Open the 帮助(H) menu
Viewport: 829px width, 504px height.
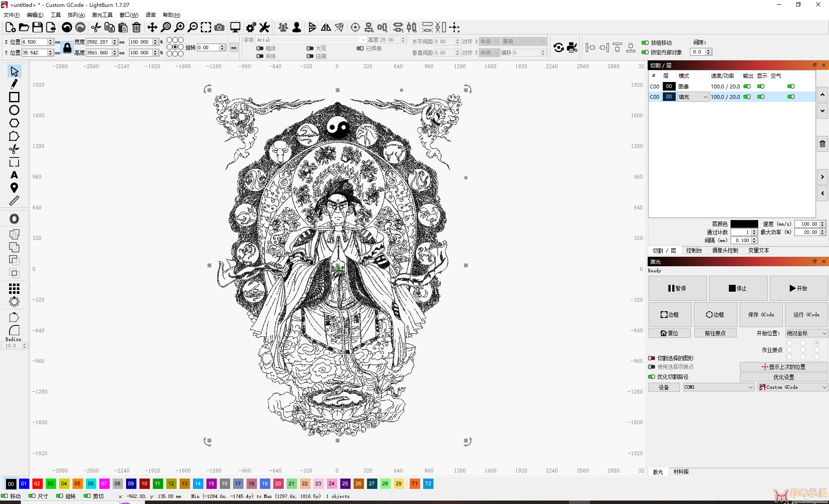[171, 15]
